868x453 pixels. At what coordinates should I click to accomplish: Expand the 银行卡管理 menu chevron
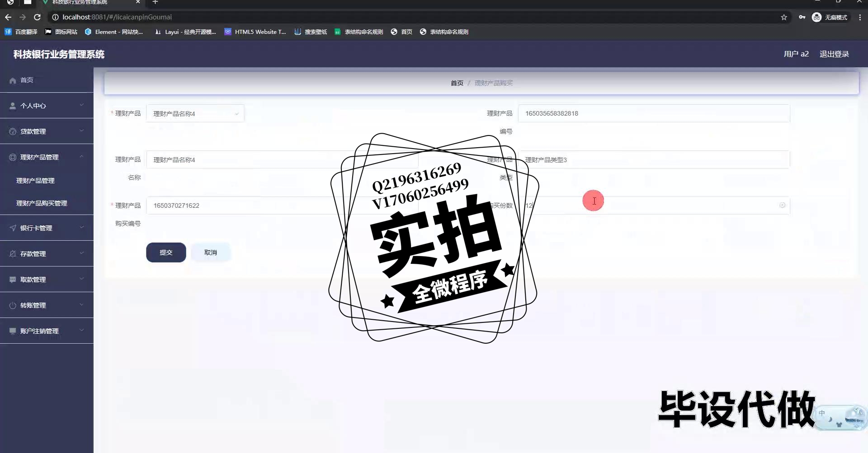82,228
